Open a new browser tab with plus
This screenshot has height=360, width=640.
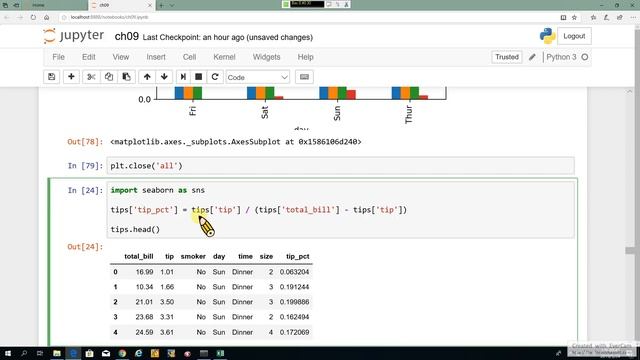click(x=161, y=5)
